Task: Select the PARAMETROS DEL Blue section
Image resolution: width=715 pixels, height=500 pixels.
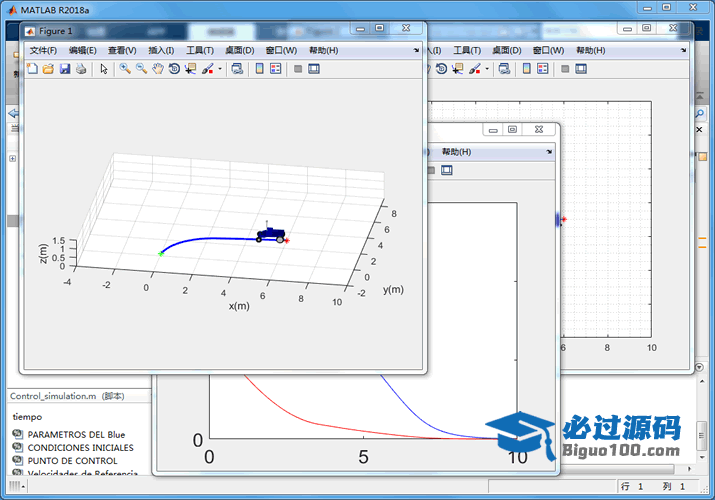Action: [x=76, y=434]
